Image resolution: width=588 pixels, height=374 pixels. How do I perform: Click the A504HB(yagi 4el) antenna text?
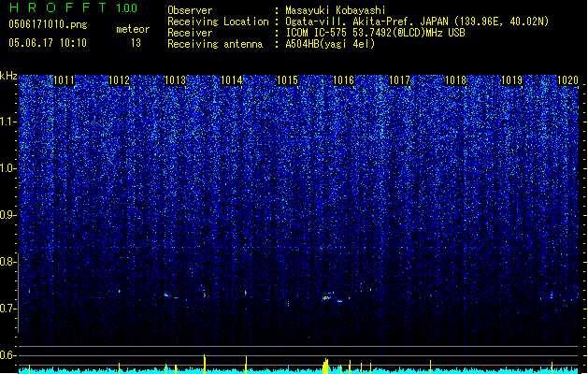[330, 44]
